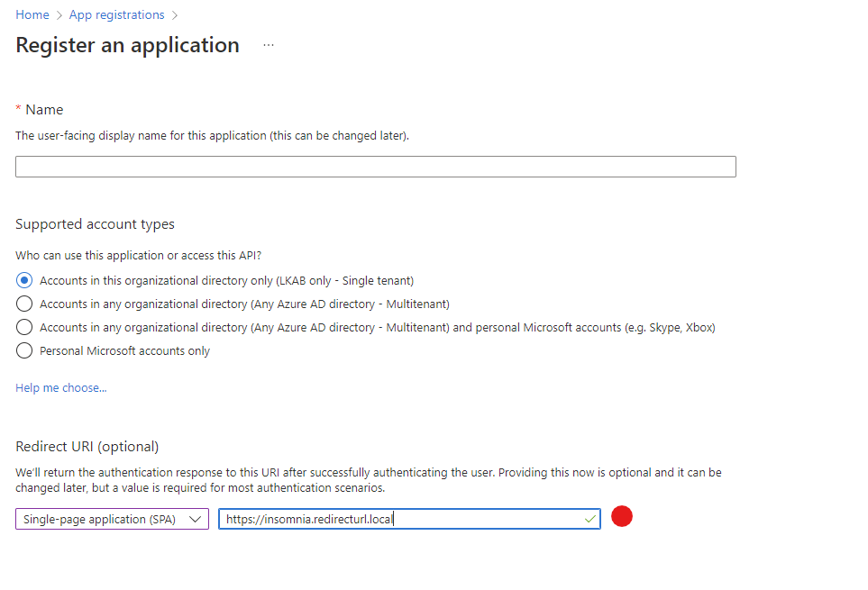Open the Single-page application (SPA) platform dropdown

111,519
